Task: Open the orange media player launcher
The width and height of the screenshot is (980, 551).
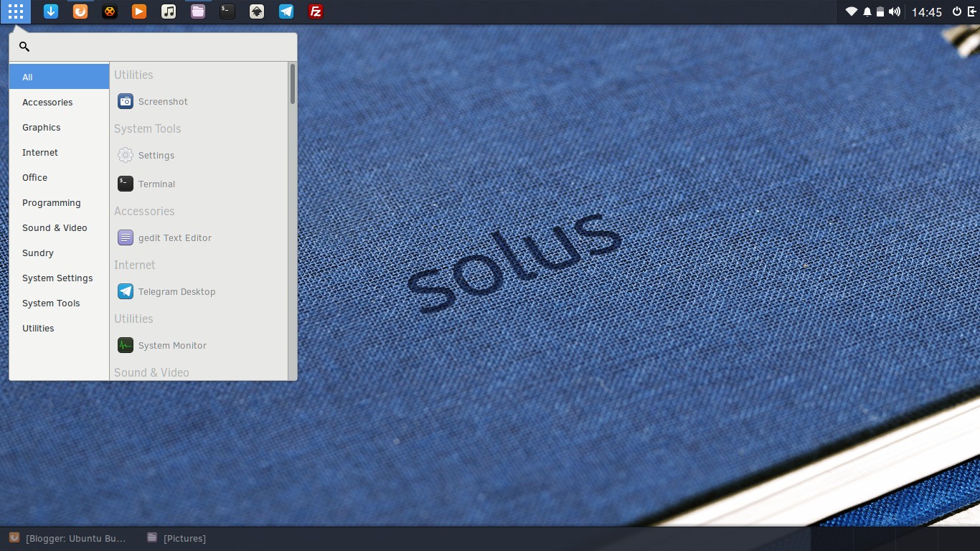Action: 139,11
